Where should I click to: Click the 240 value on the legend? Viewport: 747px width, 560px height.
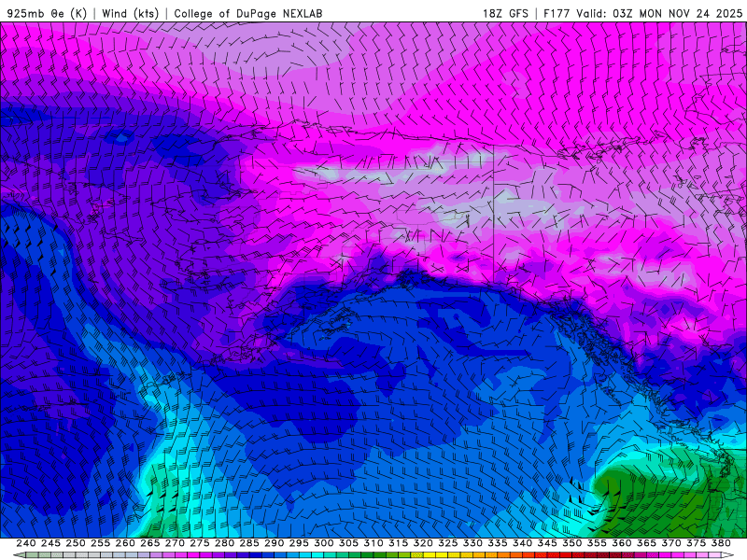click(26, 543)
